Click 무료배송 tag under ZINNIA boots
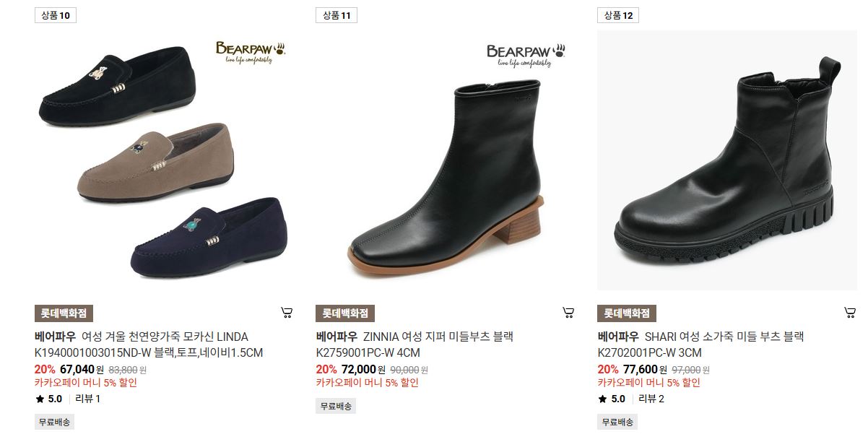 (x=336, y=406)
